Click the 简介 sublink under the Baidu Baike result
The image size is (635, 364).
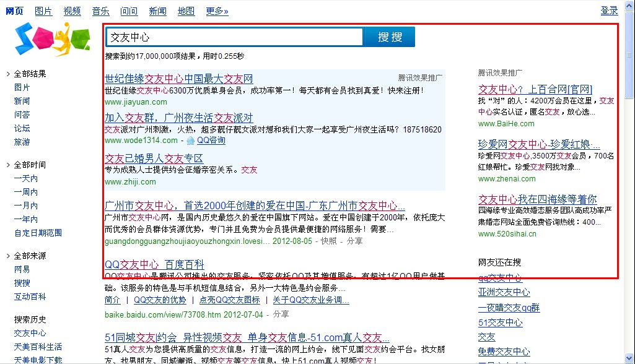point(112,300)
